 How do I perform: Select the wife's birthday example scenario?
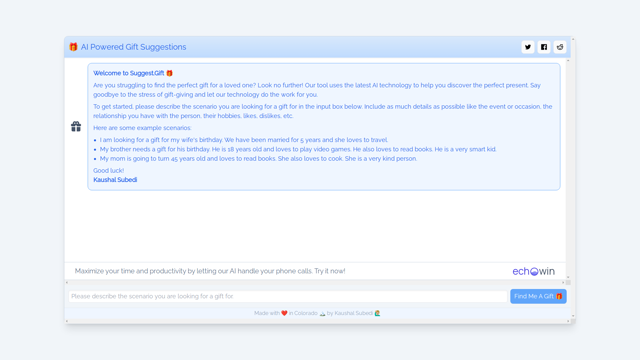click(244, 140)
